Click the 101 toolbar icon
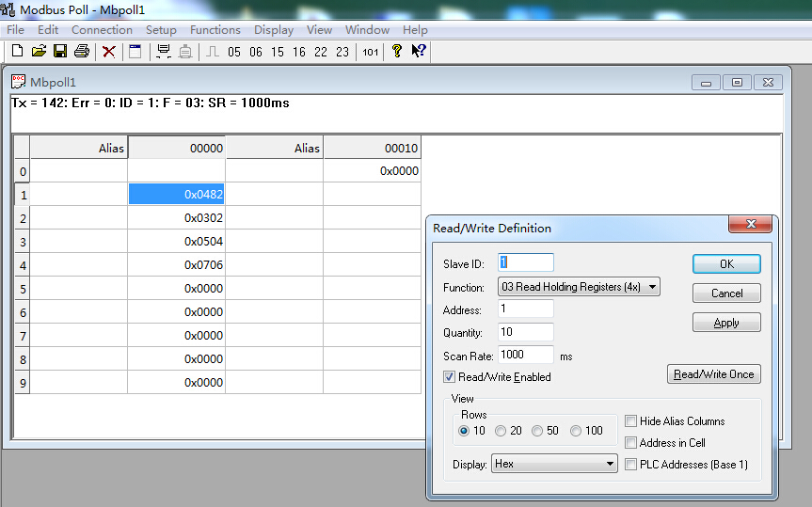812x507 pixels. [371, 52]
